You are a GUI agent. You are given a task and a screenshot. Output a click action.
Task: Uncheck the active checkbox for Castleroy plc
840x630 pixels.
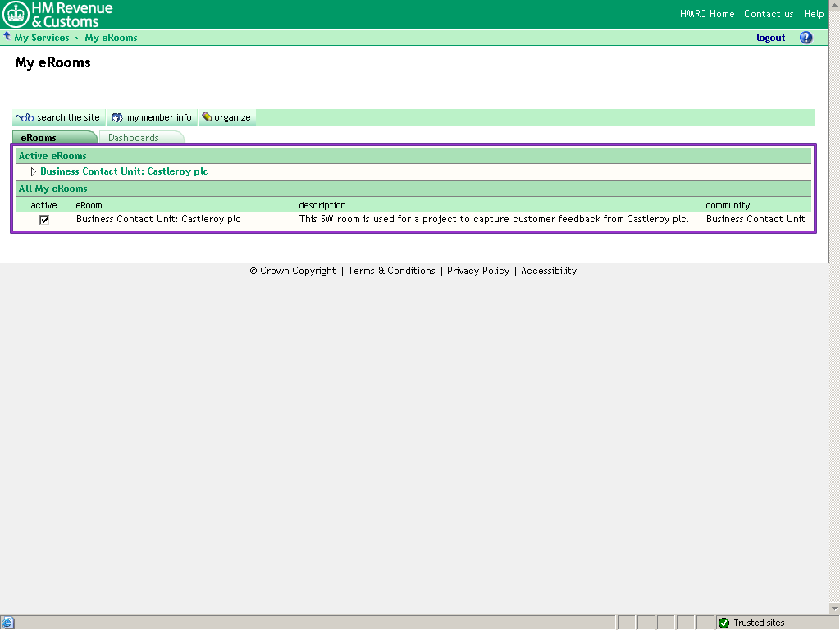click(x=44, y=220)
